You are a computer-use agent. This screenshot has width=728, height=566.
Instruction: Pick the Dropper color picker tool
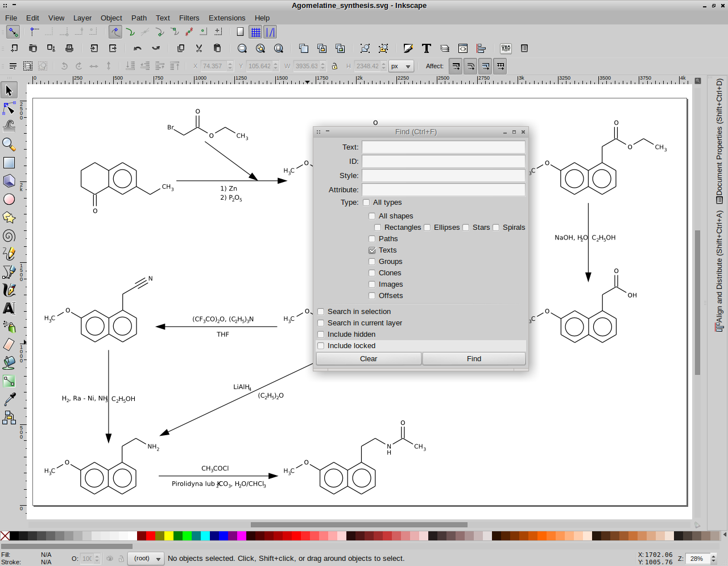click(9, 399)
